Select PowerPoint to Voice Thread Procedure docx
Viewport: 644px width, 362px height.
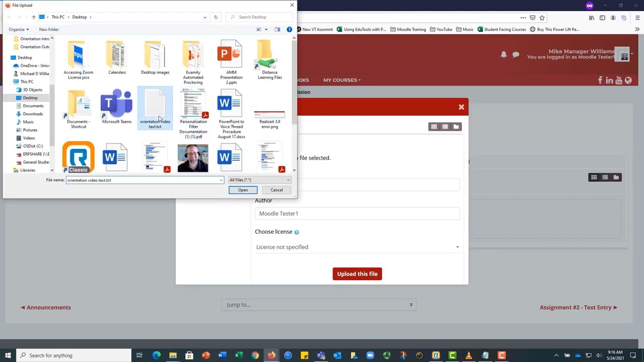coord(231,114)
